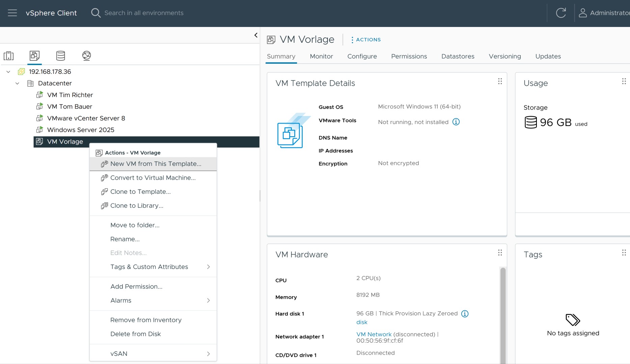Open the Updates tab

pyautogui.click(x=548, y=56)
